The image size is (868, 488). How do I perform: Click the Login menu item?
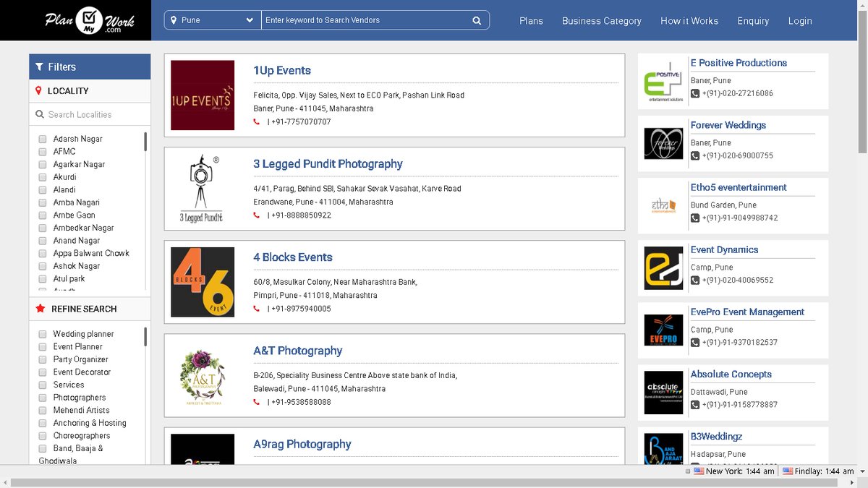click(x=800, y=21)
